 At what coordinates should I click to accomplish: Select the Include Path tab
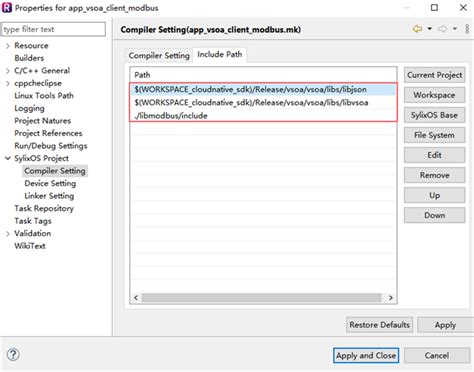[220, 54]
